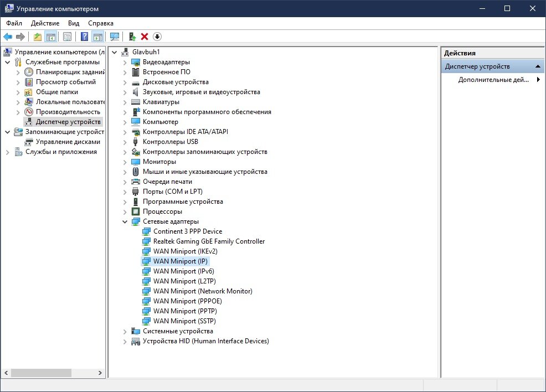This screenshot has width=546, height=392.
Task: Expand the Видеоадаптеры category
Action: tap(125, 63)
